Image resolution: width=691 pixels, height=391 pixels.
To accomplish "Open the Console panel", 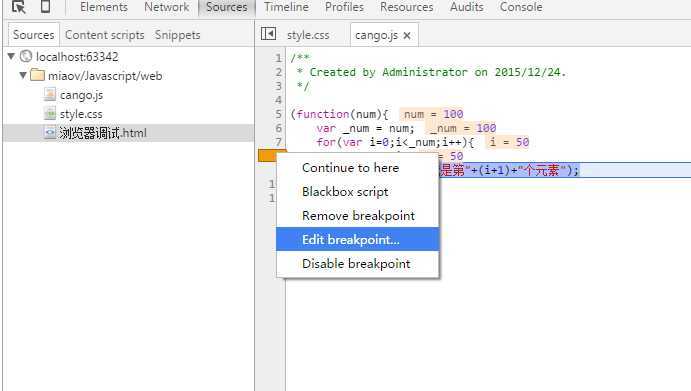I will point(521,7).
